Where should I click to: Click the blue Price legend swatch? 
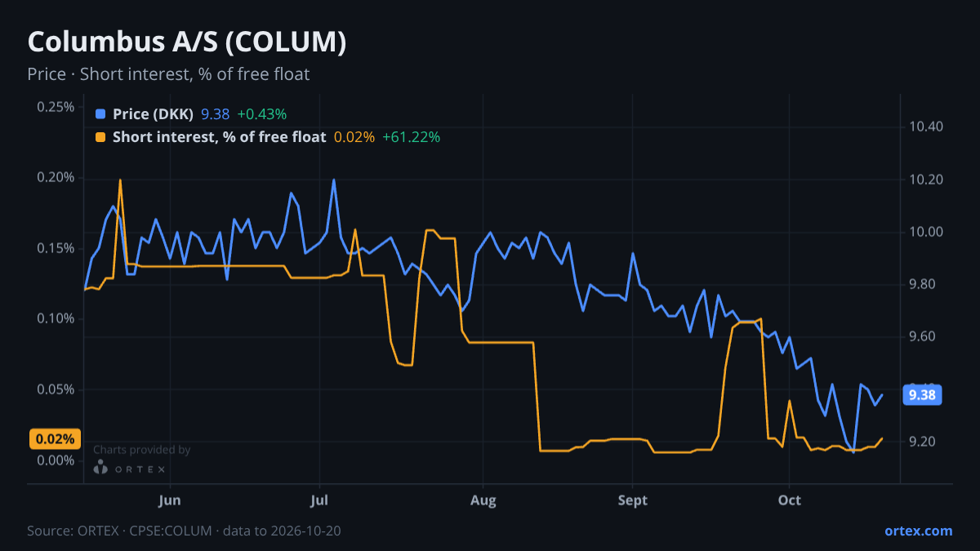point(100,114)
